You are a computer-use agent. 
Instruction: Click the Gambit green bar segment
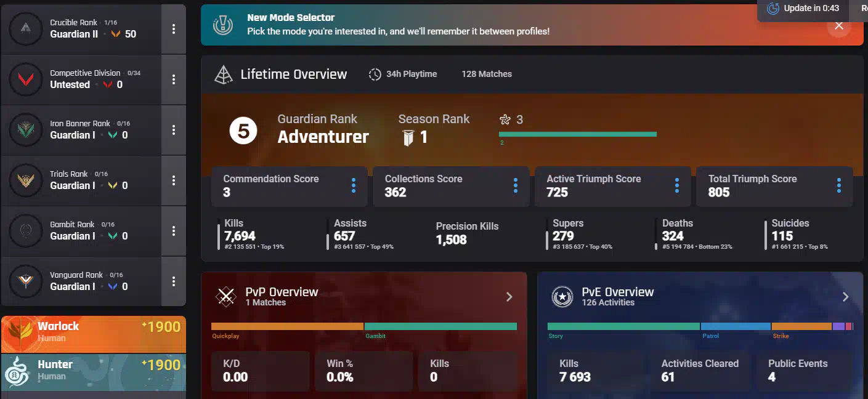(x=440, y=326)
